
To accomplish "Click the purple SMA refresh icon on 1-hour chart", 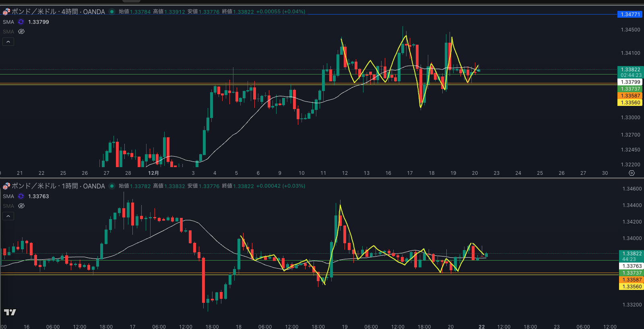I will pyautogui.click(x=21, y=196).
